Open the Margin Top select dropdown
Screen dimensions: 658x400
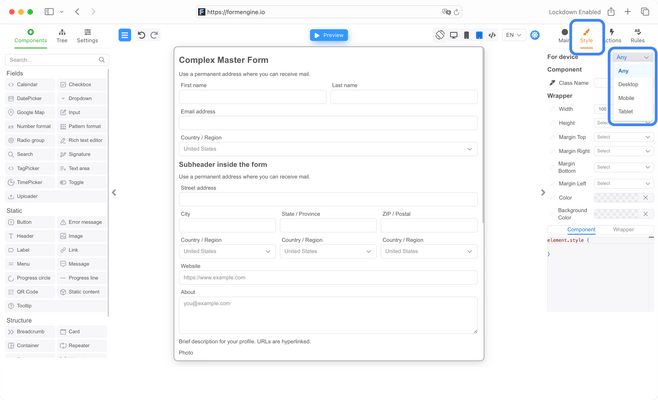[624, 137]
